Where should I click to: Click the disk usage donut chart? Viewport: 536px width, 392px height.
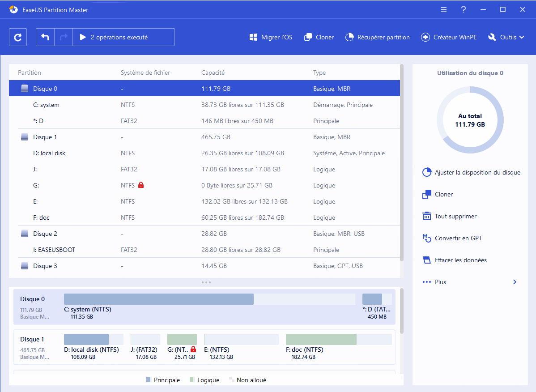(470, 120)
